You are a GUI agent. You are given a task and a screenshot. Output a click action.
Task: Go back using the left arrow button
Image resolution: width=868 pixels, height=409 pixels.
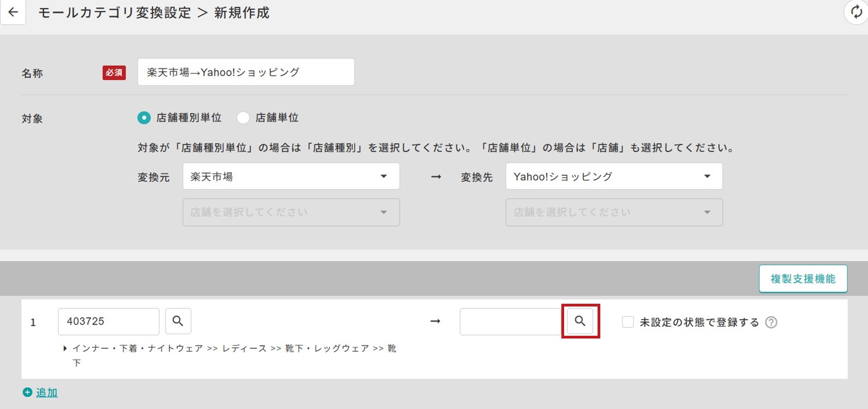coord(13,12)
